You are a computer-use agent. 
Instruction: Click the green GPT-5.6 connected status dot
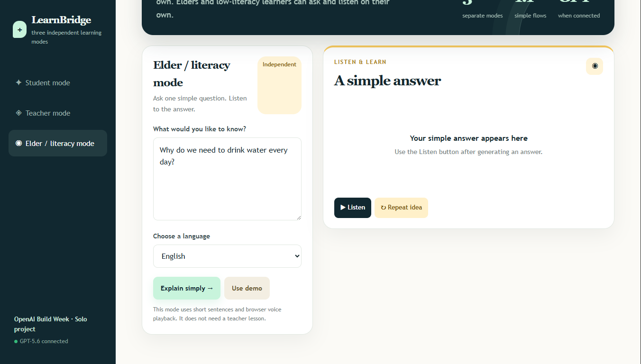tap(16, 341)
